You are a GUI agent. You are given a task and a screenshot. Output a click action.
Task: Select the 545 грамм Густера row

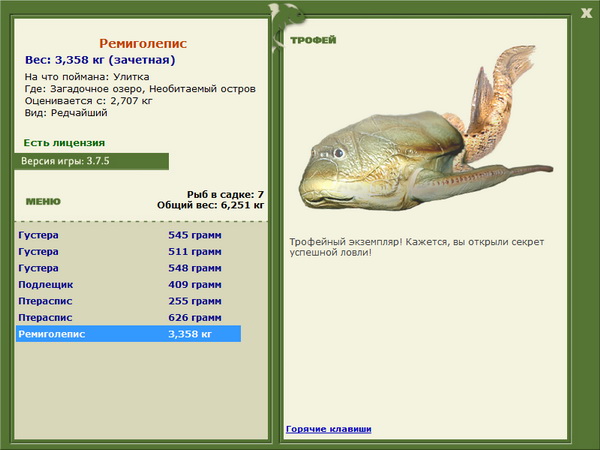coord(128,235)
